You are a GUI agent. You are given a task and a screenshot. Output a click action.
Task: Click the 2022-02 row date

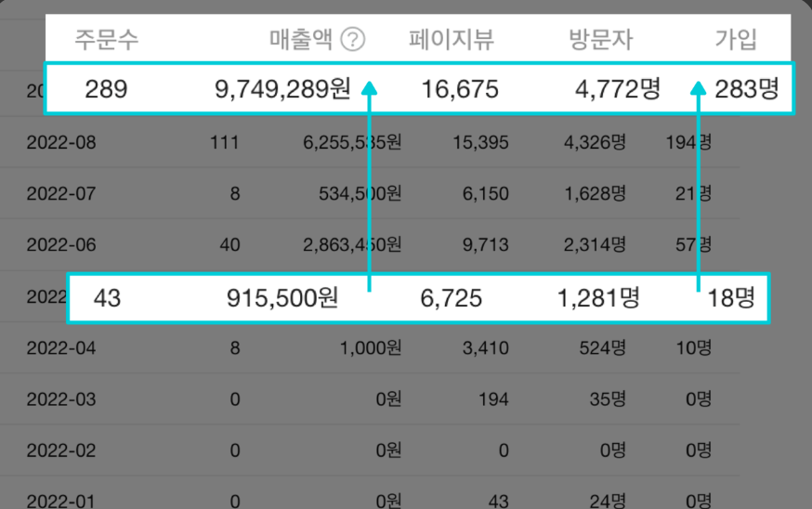[x=61, y=450]
